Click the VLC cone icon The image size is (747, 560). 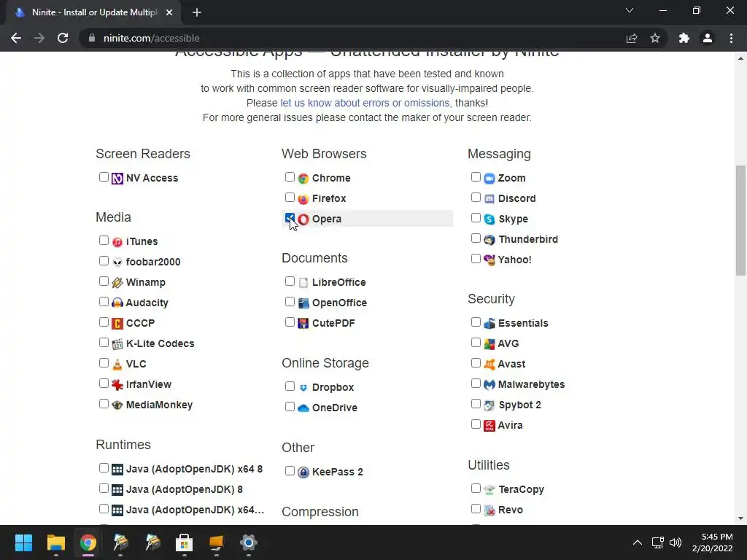click(x=117, y=365)
